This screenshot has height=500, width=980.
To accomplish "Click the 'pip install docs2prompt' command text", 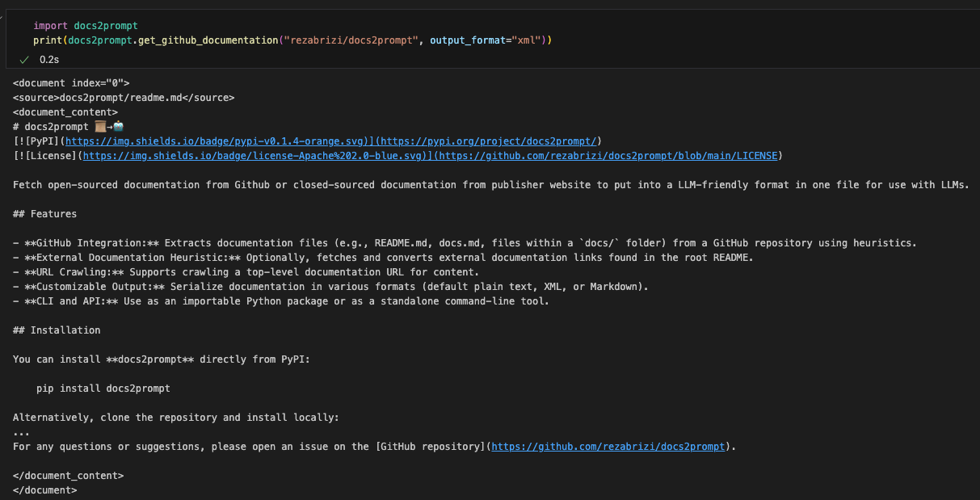I will click(103, 389).
